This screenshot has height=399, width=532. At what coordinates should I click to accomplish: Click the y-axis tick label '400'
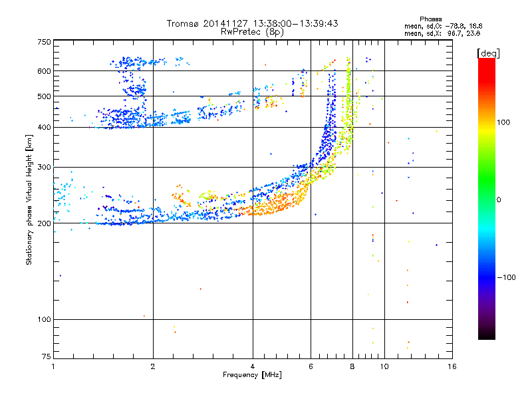(44, 128)
